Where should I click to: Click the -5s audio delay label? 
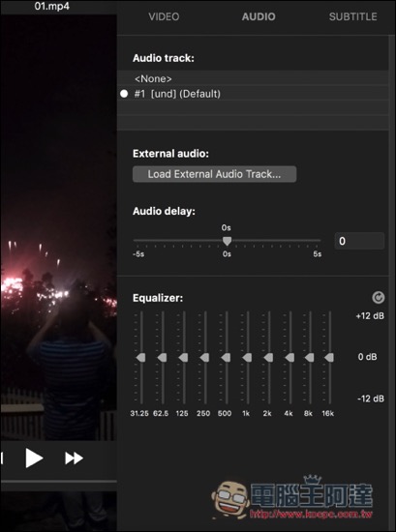pos(138,254)
